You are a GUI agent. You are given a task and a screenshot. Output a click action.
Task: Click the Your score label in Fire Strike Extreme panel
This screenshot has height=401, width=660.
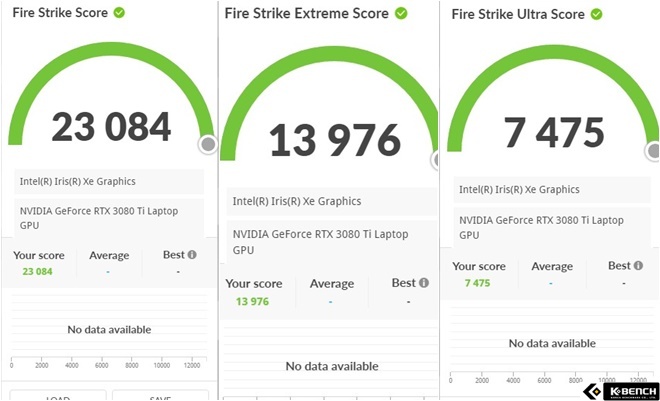[x=254, y=284]
